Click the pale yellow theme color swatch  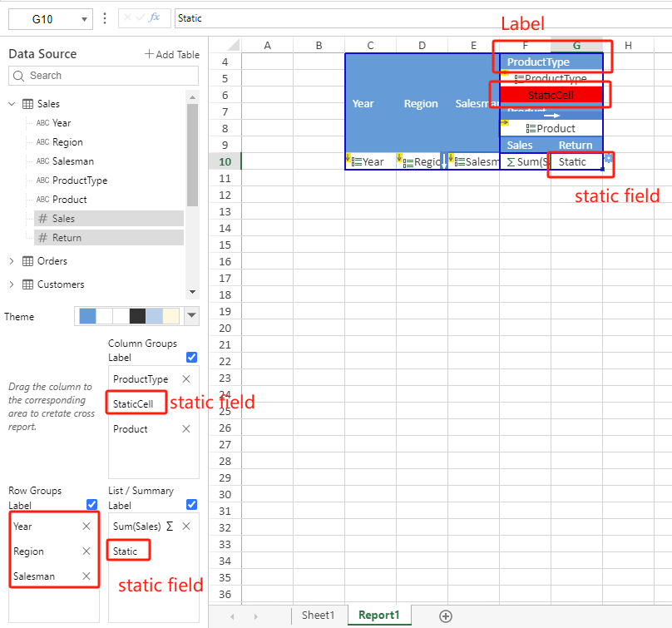pyautogui.click(x=171, y=316)
